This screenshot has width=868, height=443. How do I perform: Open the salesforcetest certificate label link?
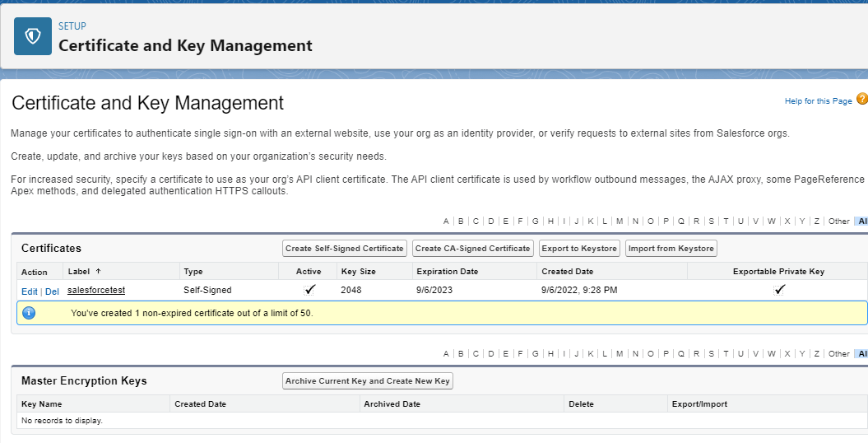(x=95, y=290)
